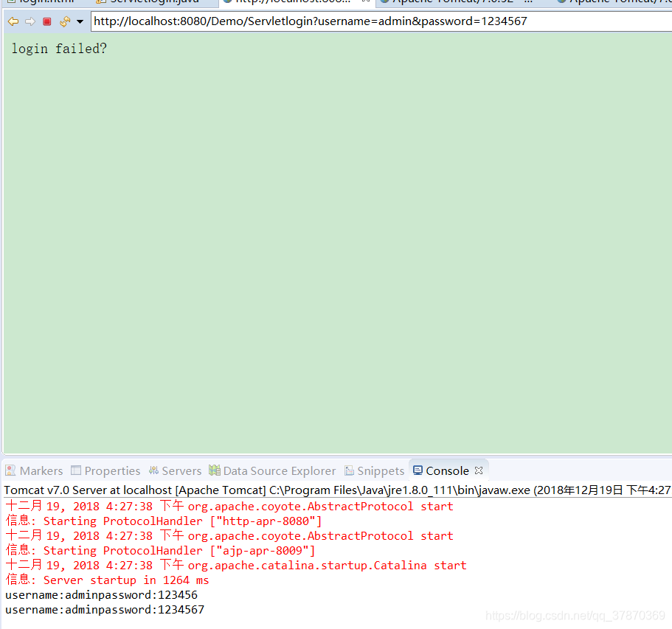Click the 'ajp-apr-8009' log line
672x629 pixels.
coord(160,551)
